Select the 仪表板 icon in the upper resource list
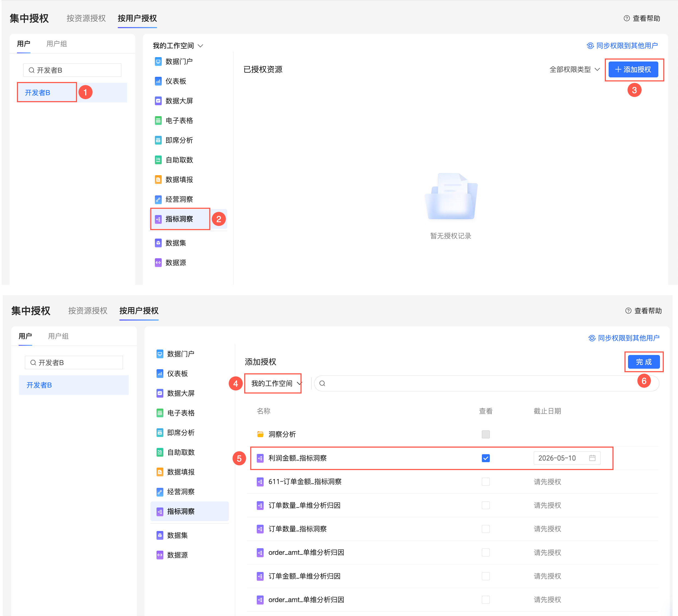678x616 pixels. (158, 81)
